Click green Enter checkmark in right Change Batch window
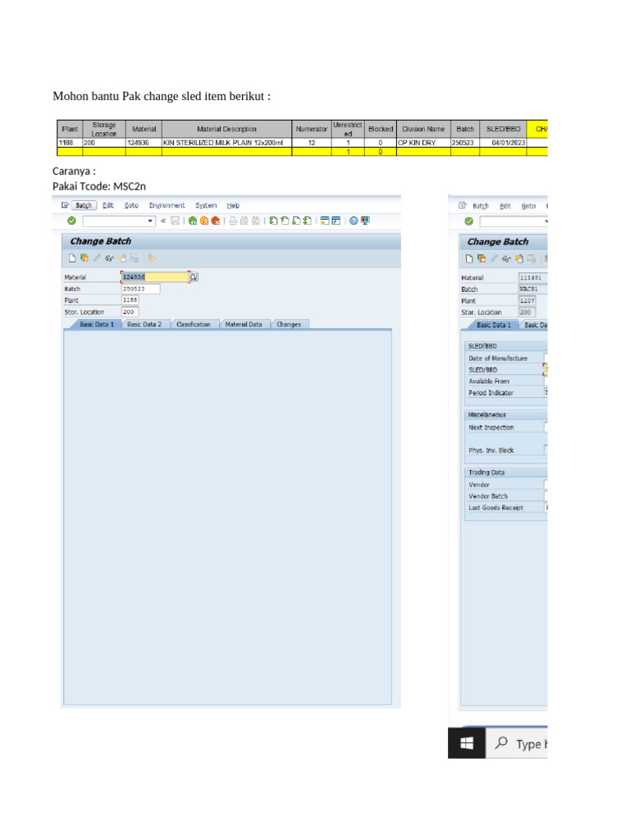 coord(468,221)
